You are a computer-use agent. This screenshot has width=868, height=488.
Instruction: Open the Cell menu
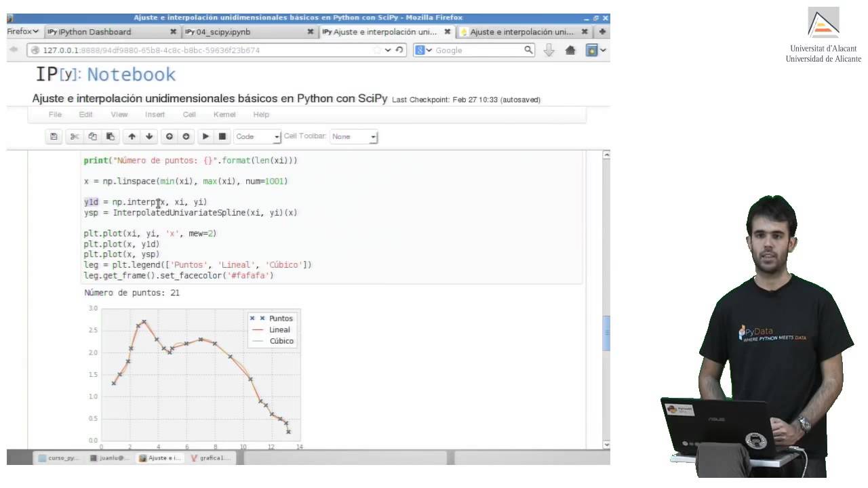coord(189,115)
